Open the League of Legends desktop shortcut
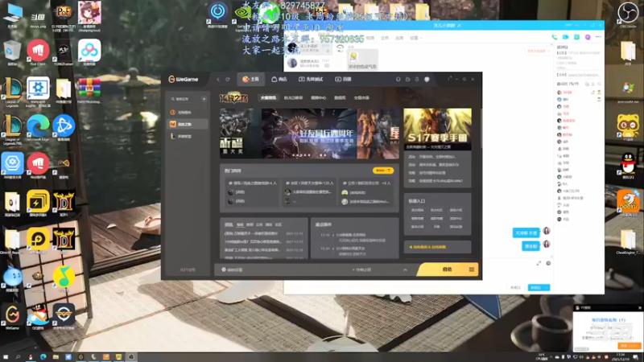644x362 pixels. [12, 92]
